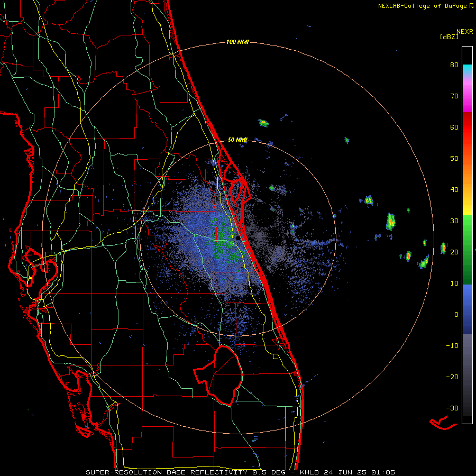Click the 80 value on dBZ scale
476x476 pixels.
(x=454, y=65)
